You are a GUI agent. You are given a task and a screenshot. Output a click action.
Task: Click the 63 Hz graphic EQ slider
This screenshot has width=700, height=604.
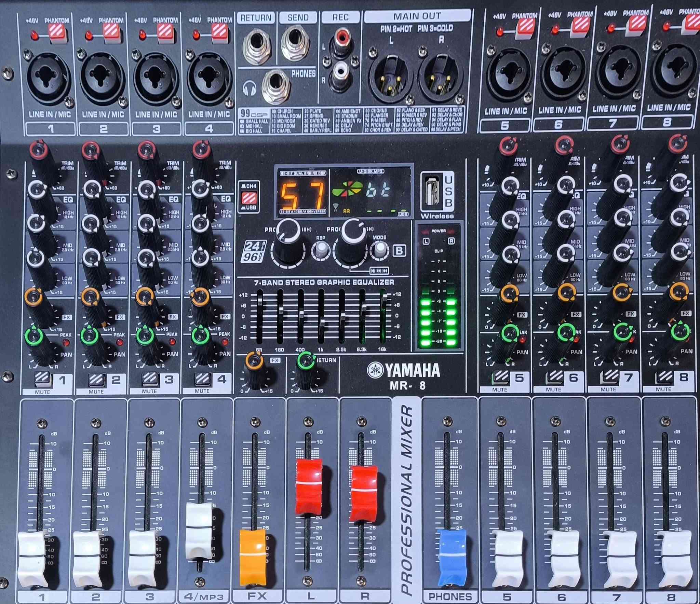(260, 301)
